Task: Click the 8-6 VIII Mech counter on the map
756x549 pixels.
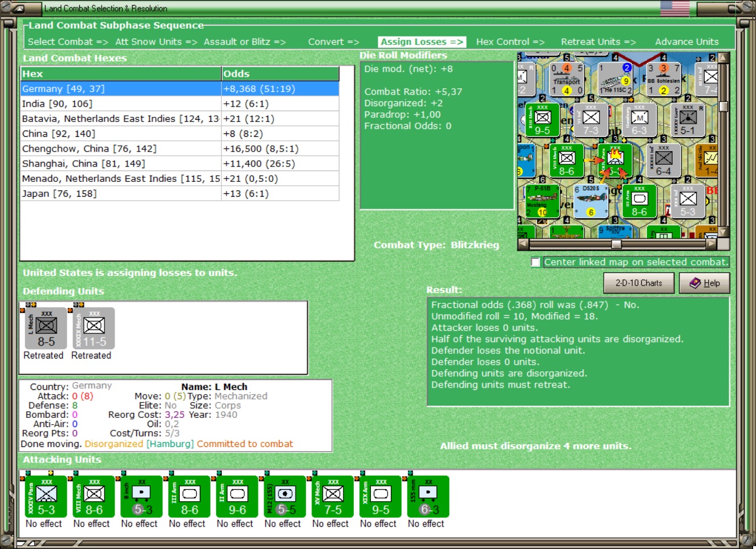Action: [566, 161]
